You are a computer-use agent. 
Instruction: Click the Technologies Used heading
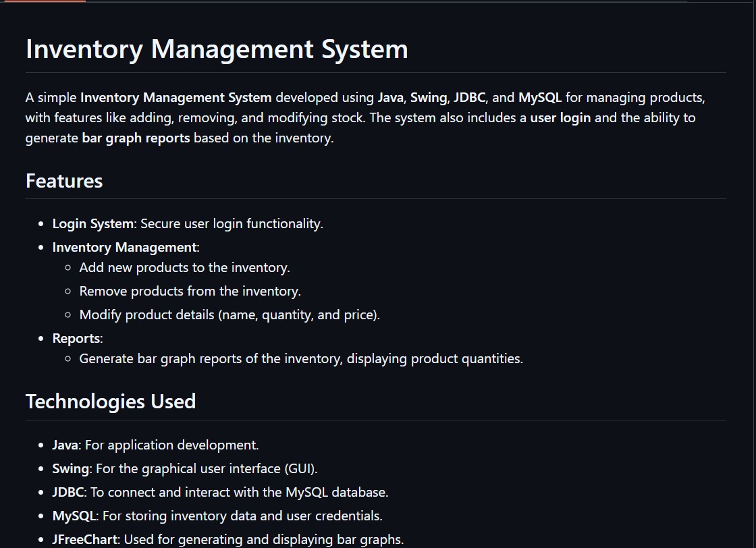coord(110,401)
